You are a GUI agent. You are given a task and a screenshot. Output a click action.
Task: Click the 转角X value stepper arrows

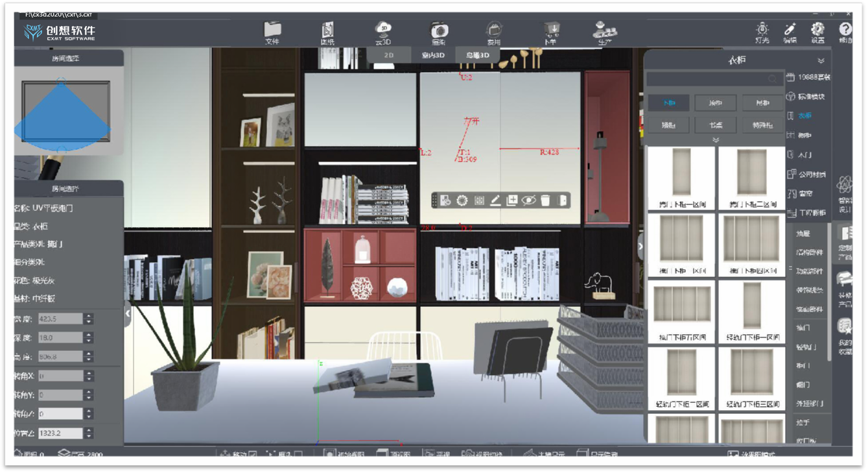tap(89, 376)
